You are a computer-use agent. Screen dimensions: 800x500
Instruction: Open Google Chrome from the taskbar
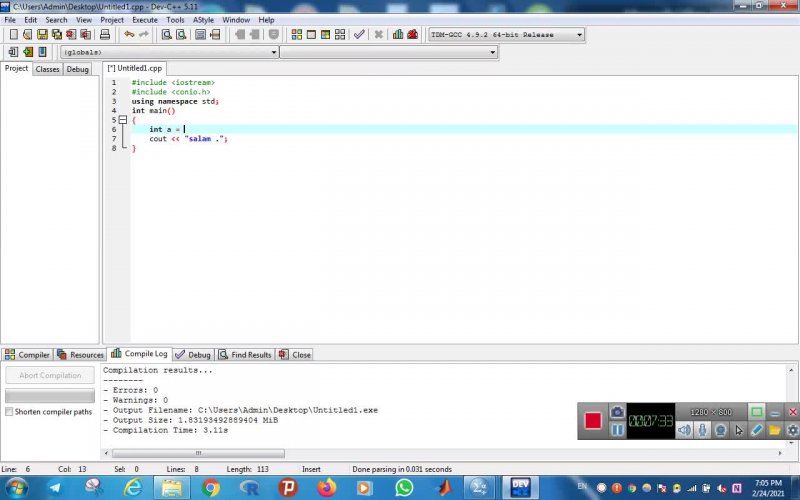click(211, 488)
